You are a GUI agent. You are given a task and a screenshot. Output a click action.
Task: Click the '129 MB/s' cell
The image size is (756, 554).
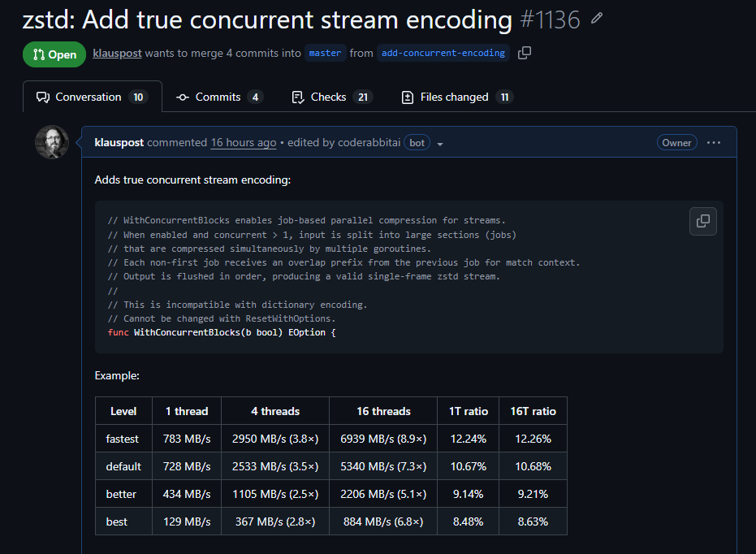tap(187, 522)
